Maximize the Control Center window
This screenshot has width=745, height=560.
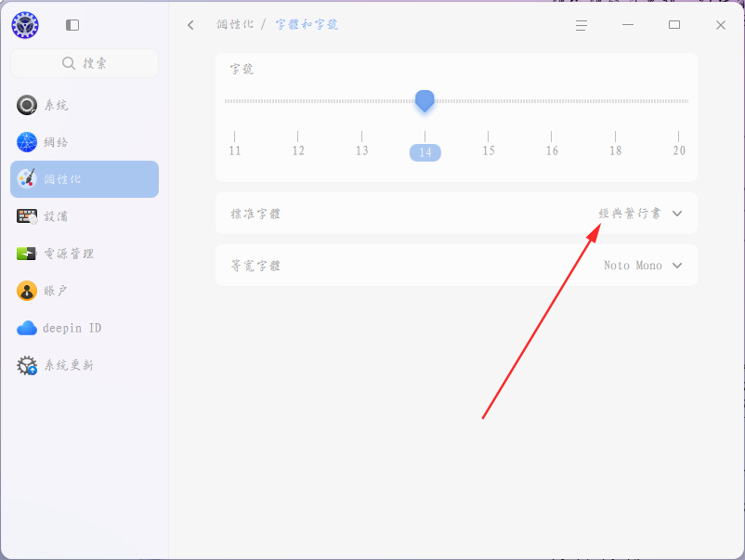[x=674, y=25]
